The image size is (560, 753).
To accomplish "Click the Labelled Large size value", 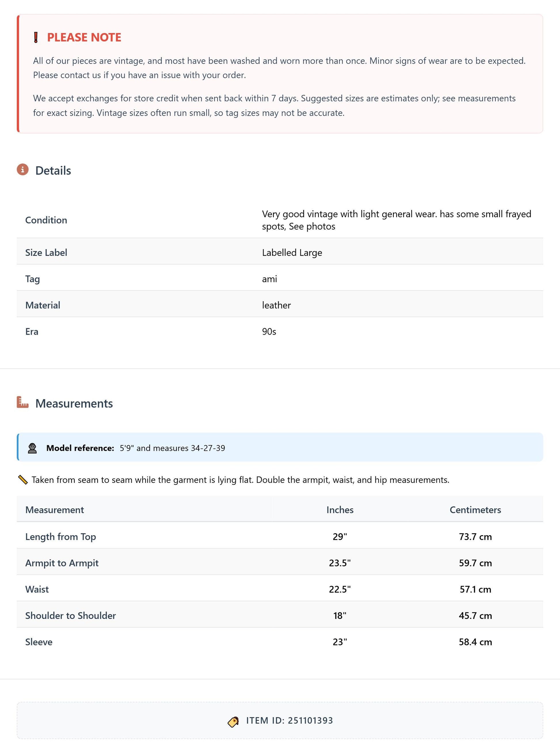I will pyautogui.click(x=292, y=252).
